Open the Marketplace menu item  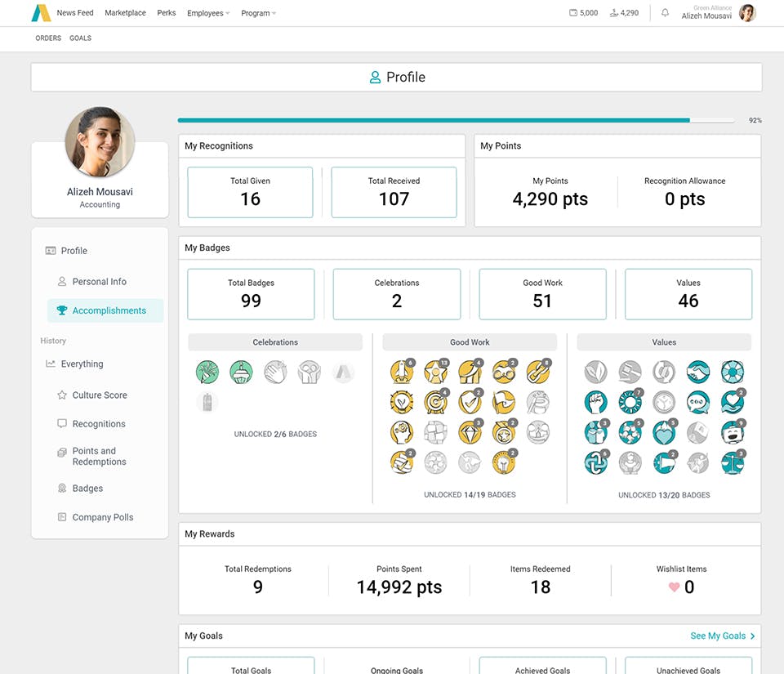point(125,12)
